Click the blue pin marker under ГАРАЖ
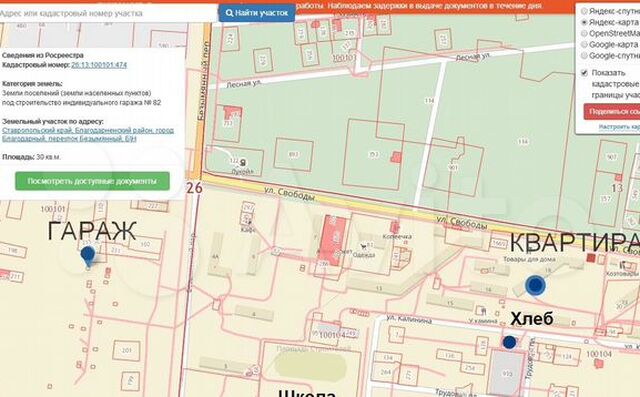This screenshot has height=397, width=640. click(x=88, y=256)
